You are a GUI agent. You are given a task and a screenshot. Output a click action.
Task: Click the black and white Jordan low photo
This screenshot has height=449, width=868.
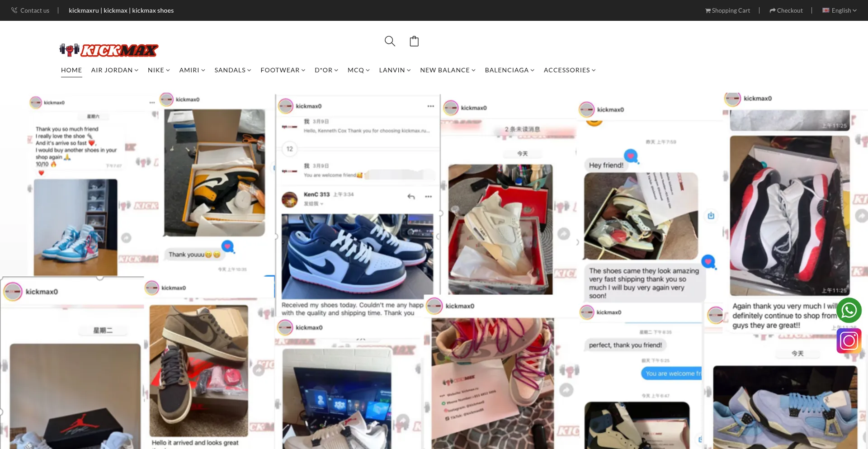pos(357,256)
